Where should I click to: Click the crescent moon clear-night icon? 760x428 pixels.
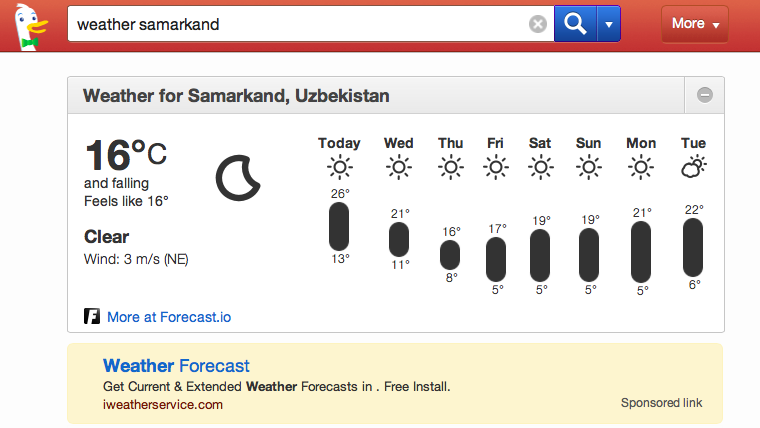coord(238,177)
